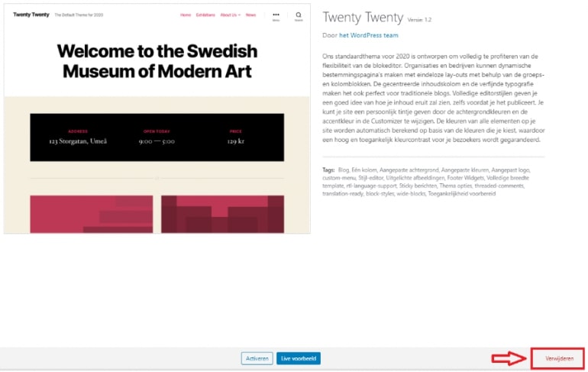Expand the About Us dropdown in preview
This screenshot has width=588, height=372.
click(x=230, y=15)
